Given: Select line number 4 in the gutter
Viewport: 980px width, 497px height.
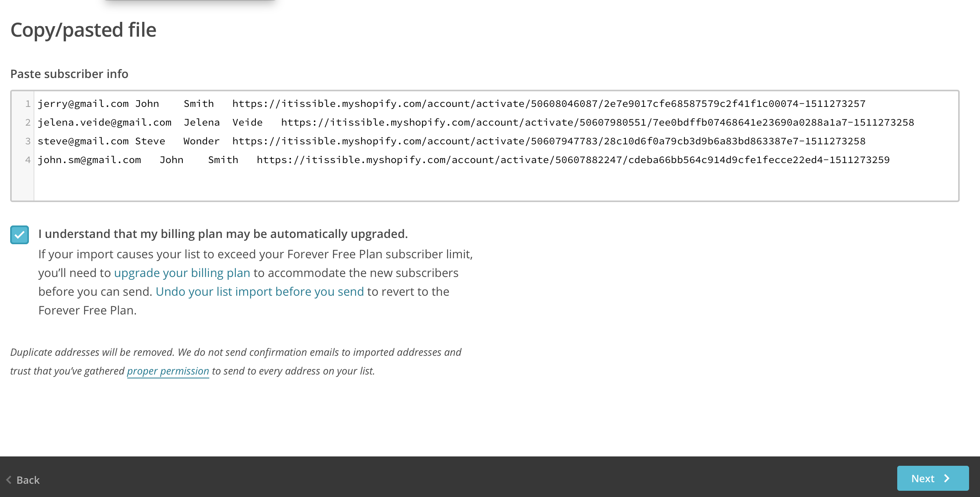Looking at the screenshot, I should click(28, 160).
